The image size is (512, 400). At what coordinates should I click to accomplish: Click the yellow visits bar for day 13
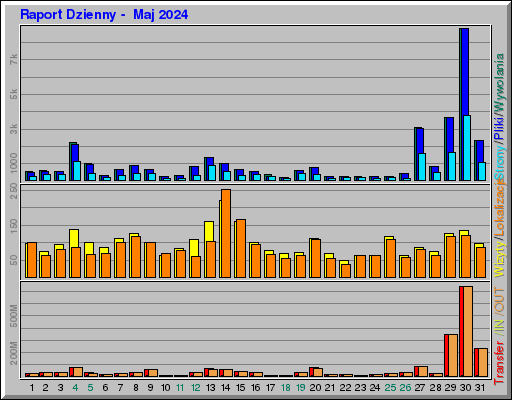click(x=209, y=231)
